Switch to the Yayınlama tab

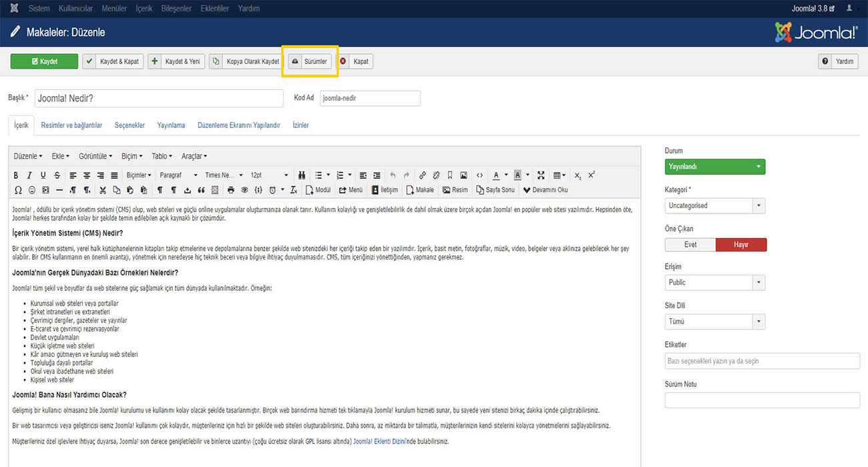click(x=171, y=125)
